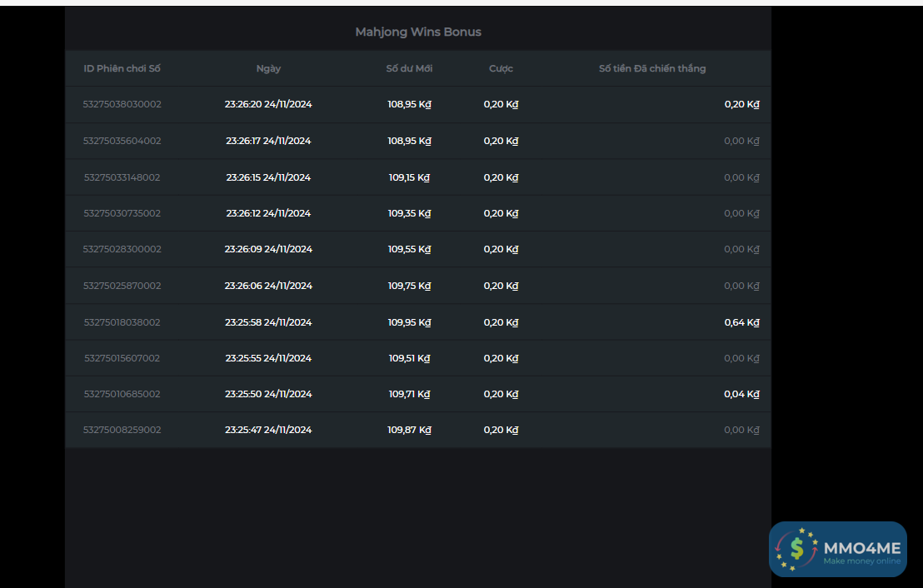
Task: Open session ID 53275030735002
Action: pos(122,213)
